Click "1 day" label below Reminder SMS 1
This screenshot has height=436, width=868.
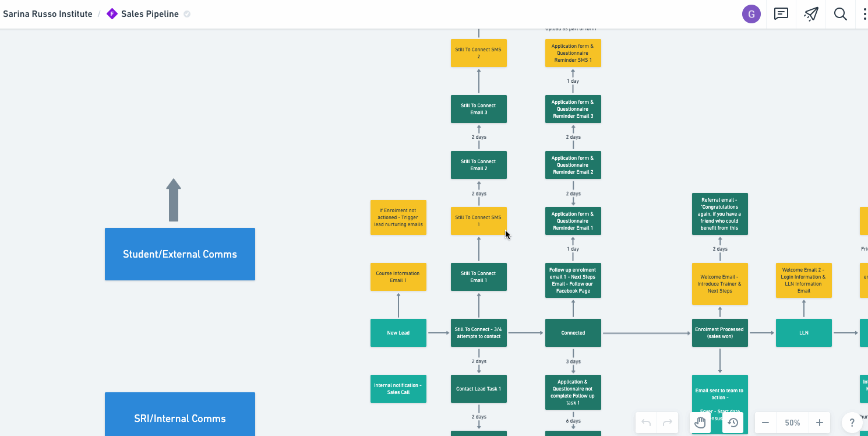pos(573,81)
